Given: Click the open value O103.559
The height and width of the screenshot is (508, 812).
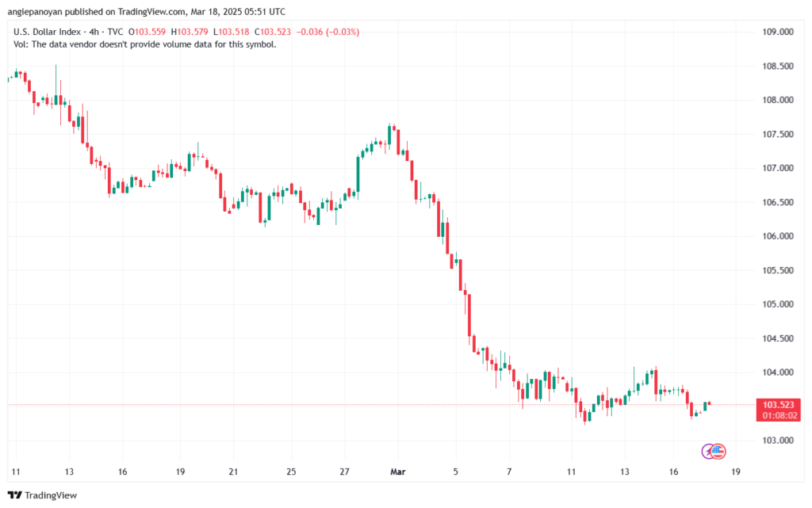Looking at the screenshot, I should (147, 32).
